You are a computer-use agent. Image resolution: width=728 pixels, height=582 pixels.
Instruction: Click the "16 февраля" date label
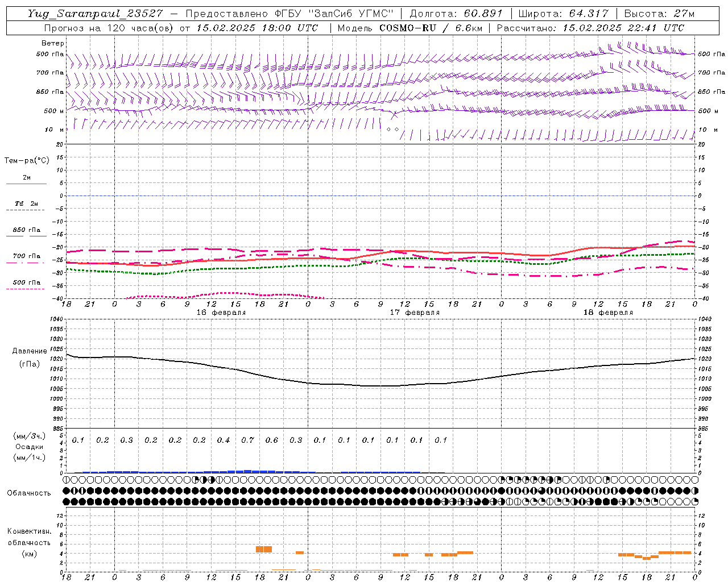click(x=221, y=313)
